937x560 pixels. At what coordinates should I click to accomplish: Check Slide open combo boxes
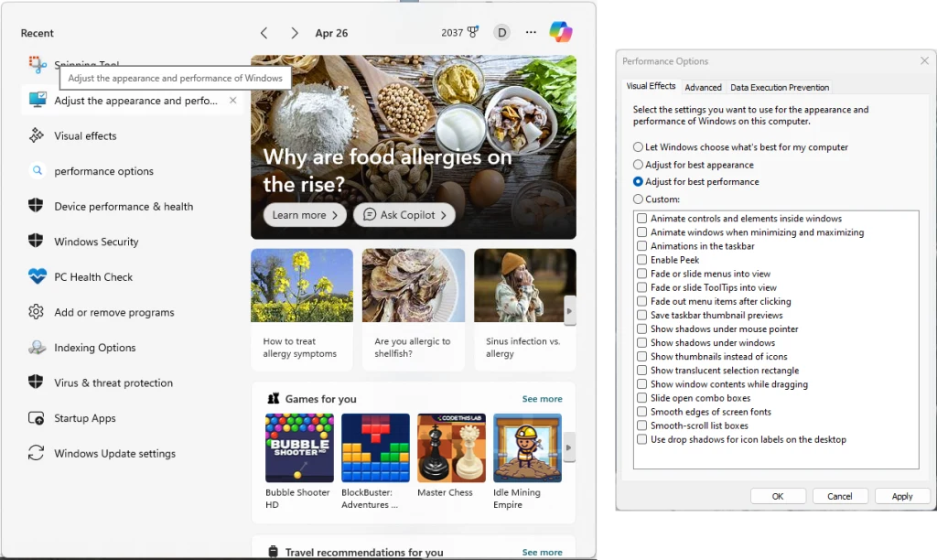[x=641, y=397]
